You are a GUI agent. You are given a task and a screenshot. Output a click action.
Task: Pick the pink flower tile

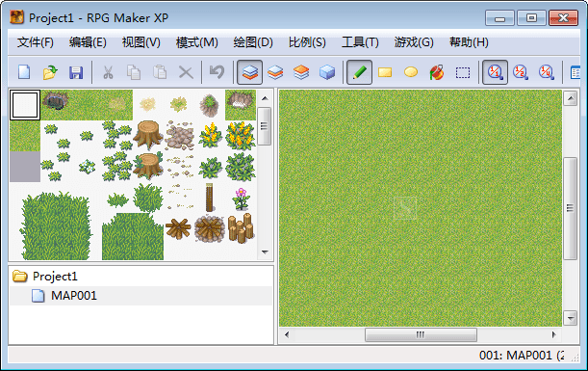[241, 199]
